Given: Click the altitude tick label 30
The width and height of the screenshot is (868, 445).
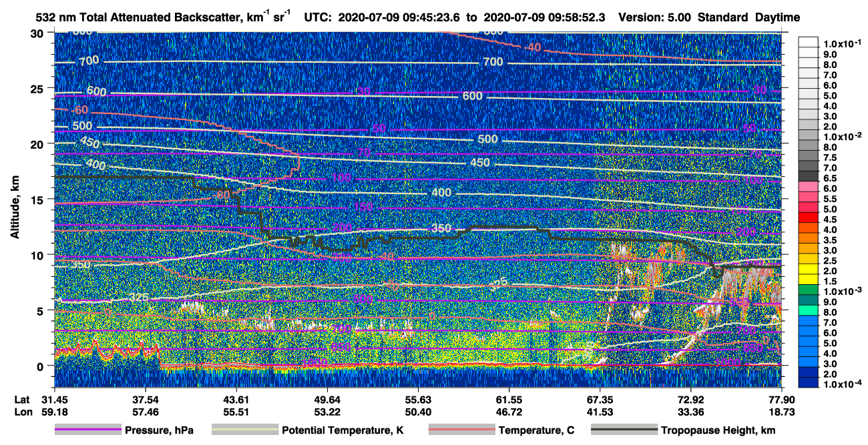Looking at the screenshot, I should (38, 33).
